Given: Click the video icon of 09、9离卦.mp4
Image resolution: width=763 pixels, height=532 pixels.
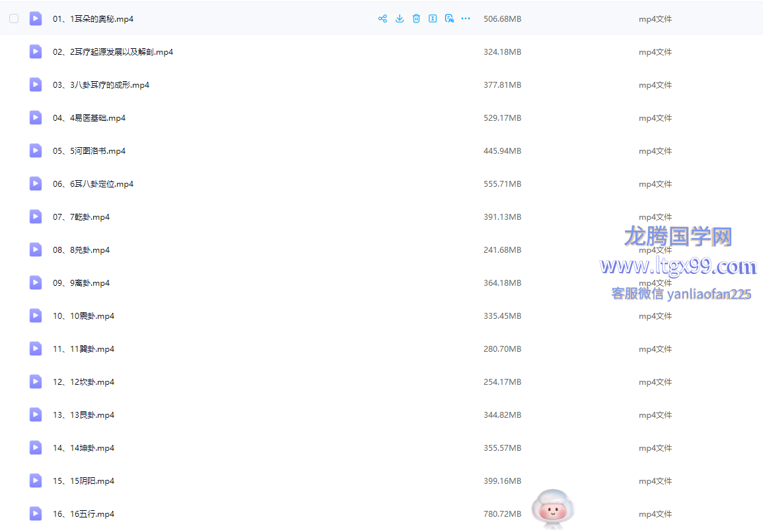Looking at the screenshot, I should (x=36, y=283).
